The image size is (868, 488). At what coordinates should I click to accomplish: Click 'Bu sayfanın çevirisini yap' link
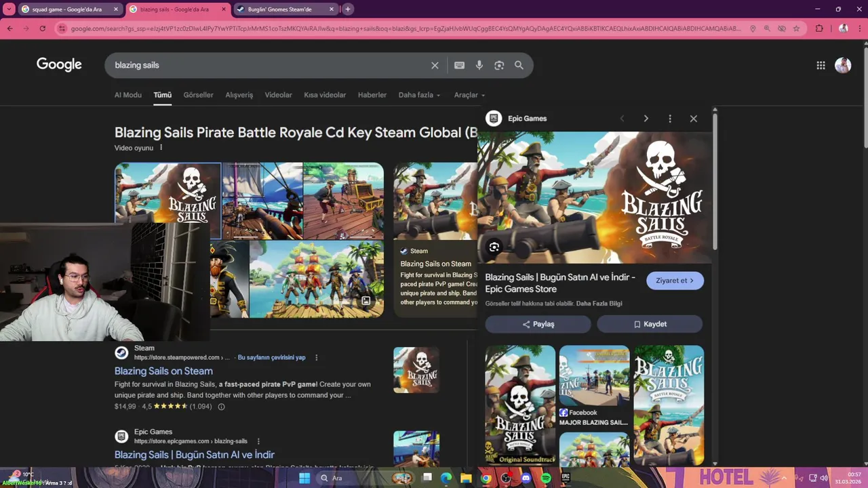[271, 357]
